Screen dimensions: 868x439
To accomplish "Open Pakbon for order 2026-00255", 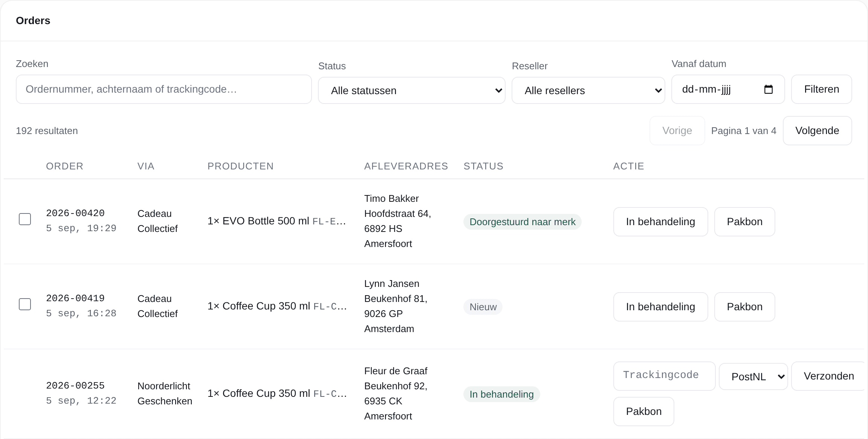I will click(643, 412).
